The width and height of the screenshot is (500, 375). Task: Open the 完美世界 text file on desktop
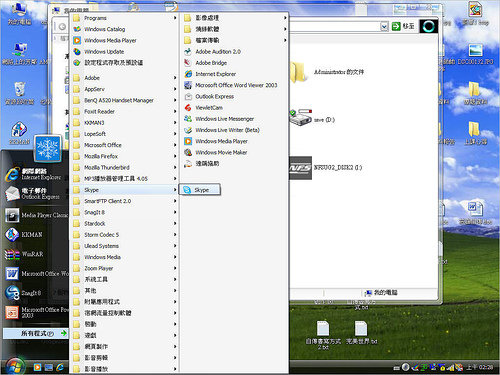click(x=361, y=332)
